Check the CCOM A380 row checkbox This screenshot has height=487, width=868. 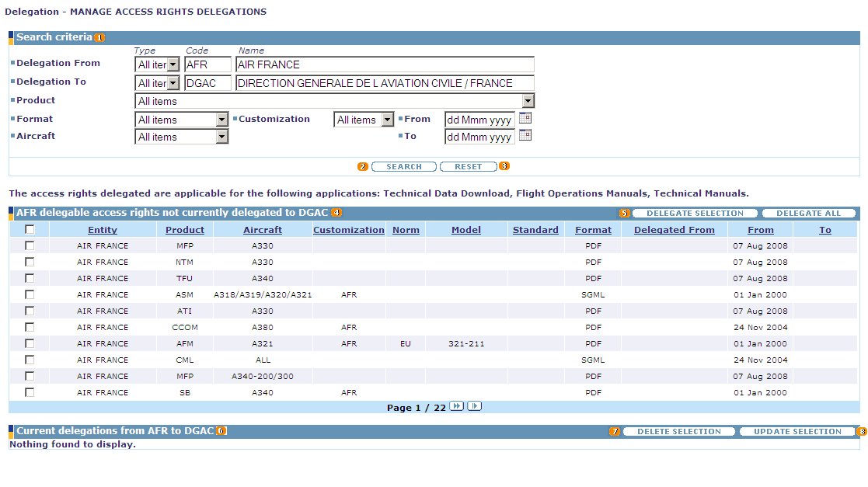click(30, 327)
